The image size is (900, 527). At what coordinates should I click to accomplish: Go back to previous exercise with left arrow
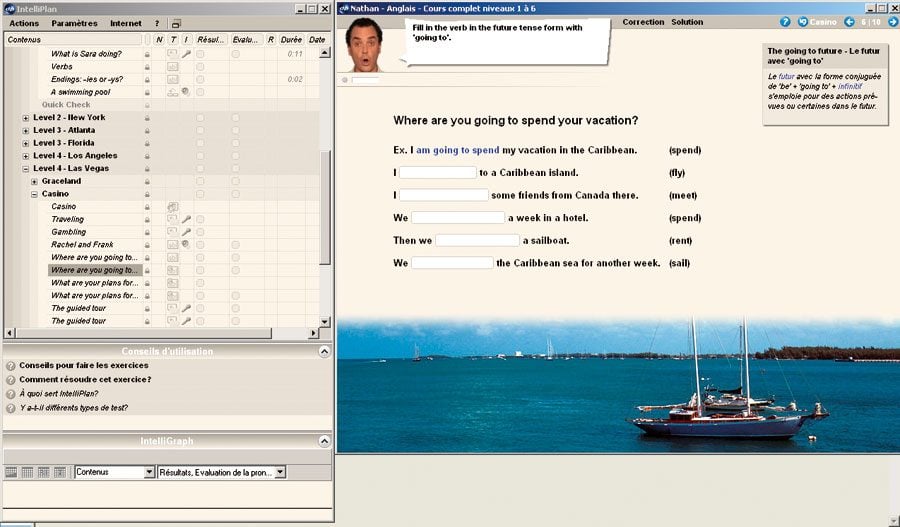(x=849, y=22)
